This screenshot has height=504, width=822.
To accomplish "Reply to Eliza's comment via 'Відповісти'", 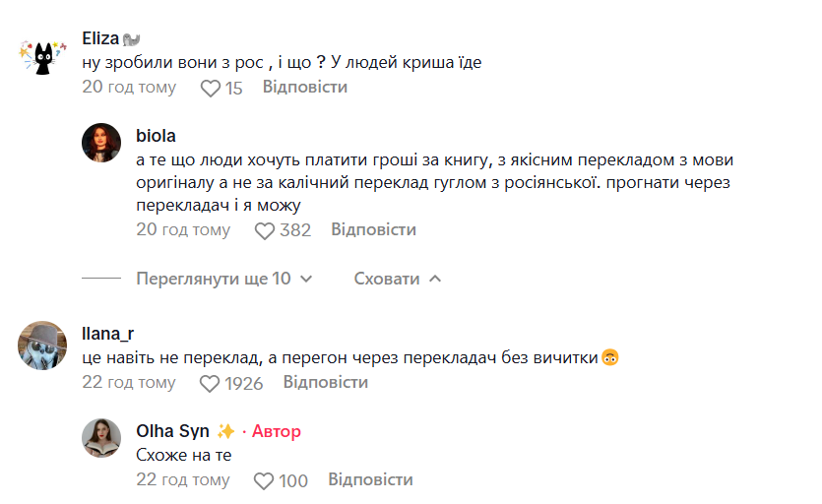I will [304, 87].
